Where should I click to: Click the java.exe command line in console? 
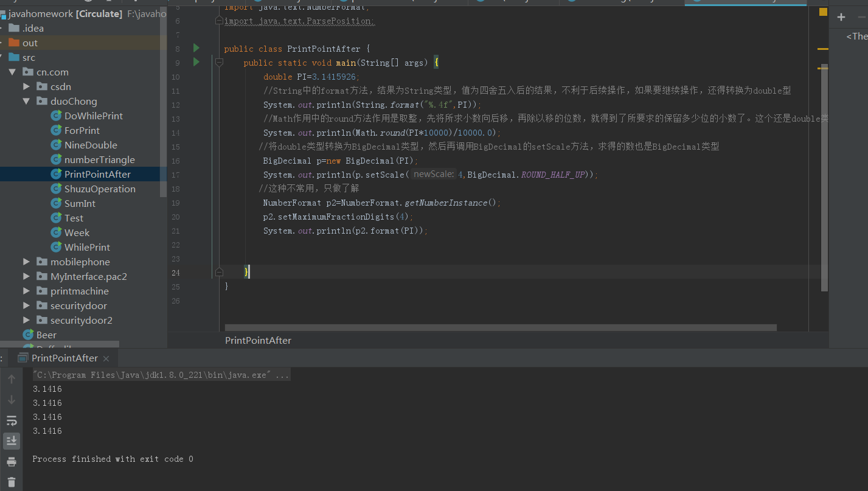coord(161,375)
